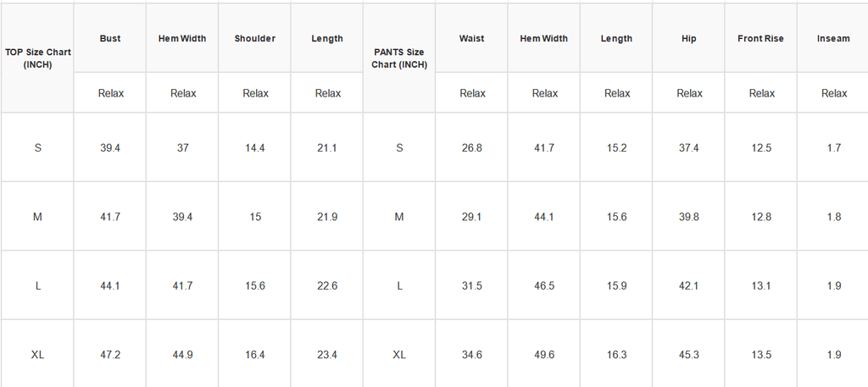
Task: Click bust value 39.4 for size S
Action: [x=110, y=147]
